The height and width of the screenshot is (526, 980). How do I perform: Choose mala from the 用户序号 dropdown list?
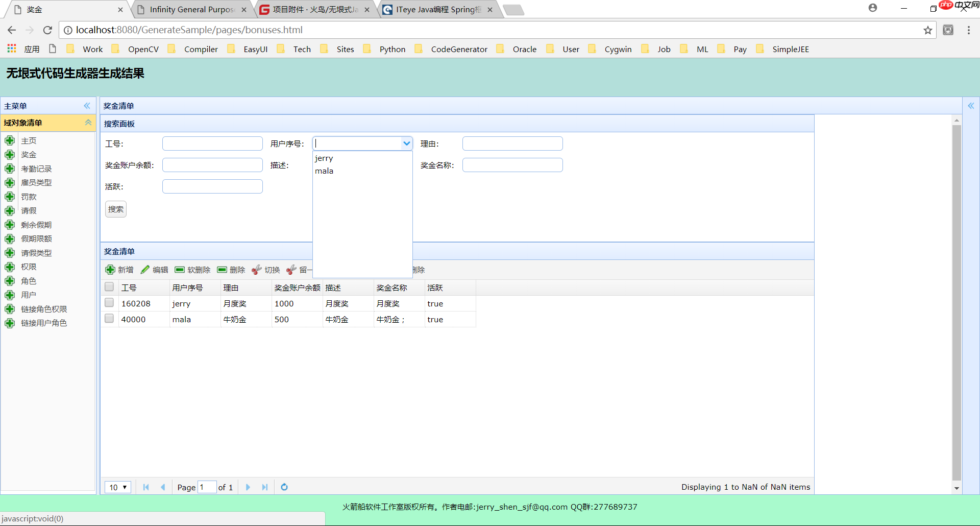coord(324,171)
